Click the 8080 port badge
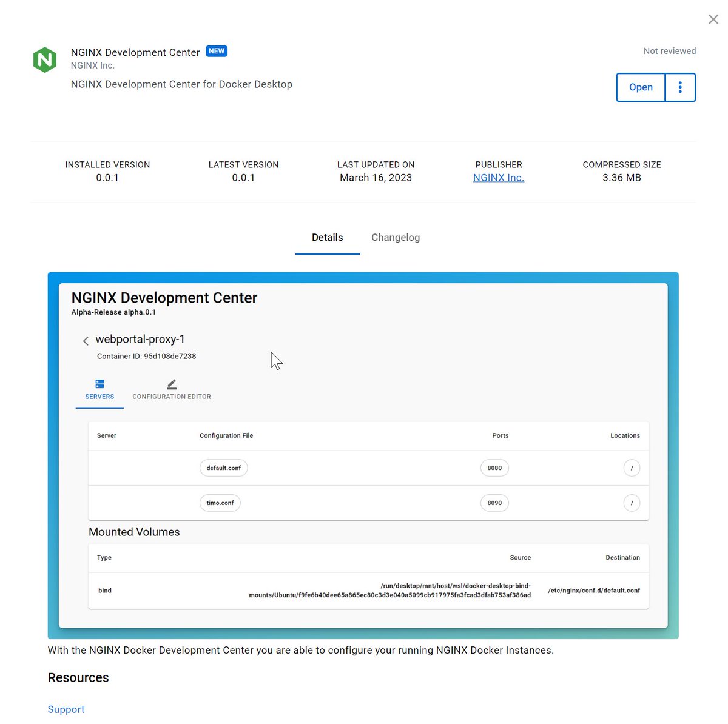Viewport: 728px width, 724px height. [x=494, y=468]
